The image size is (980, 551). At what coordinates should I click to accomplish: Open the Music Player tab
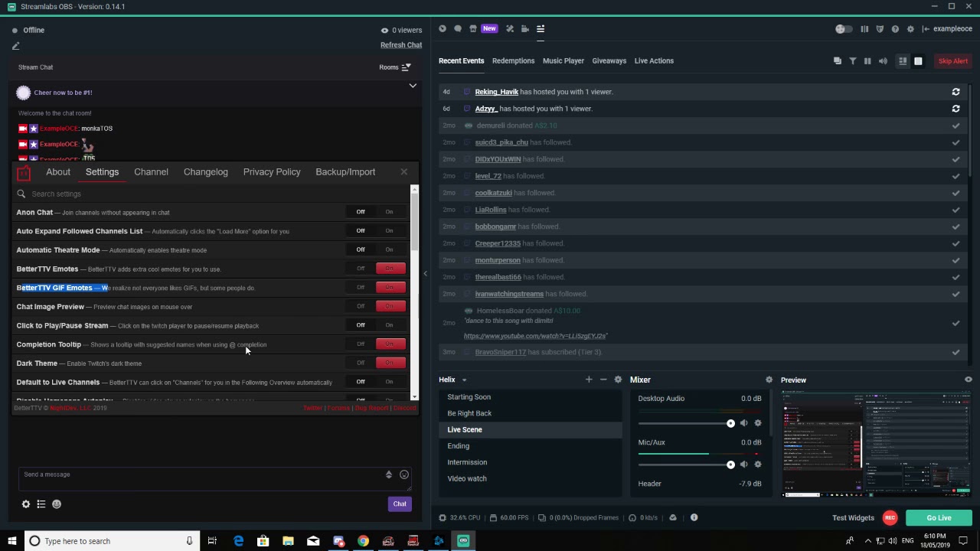click(x=563, y=61)
